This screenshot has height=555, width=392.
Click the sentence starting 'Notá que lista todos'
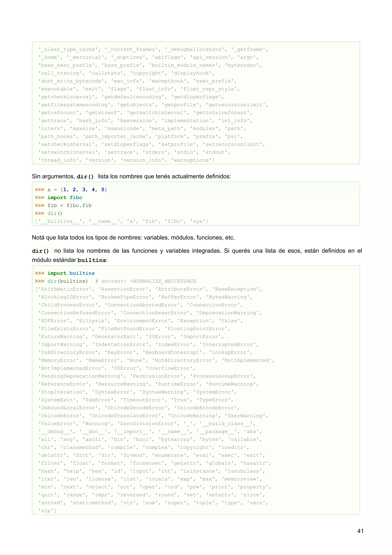[133, 238]
